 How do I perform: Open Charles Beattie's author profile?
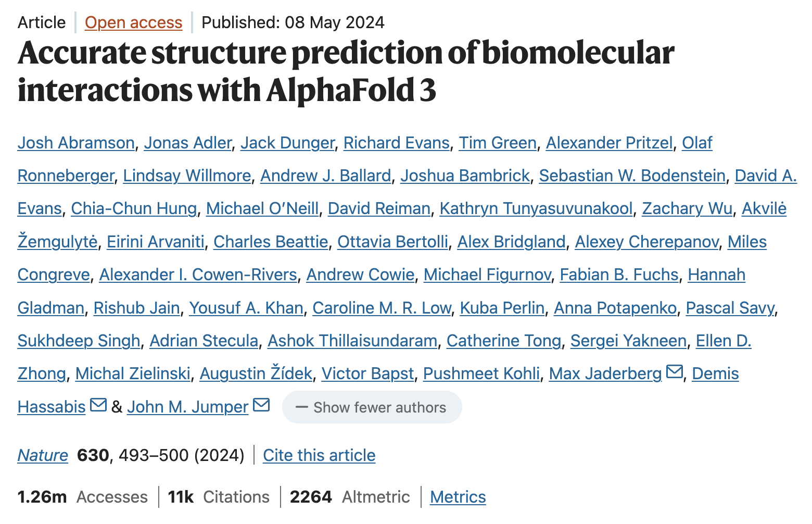click(270, 241)
